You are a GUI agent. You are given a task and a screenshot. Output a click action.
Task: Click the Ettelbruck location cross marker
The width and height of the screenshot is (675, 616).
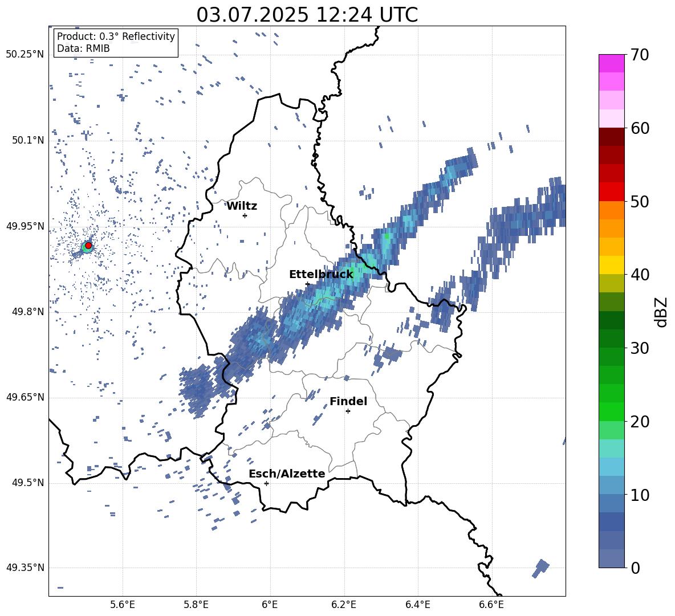(x=307, y=284)
